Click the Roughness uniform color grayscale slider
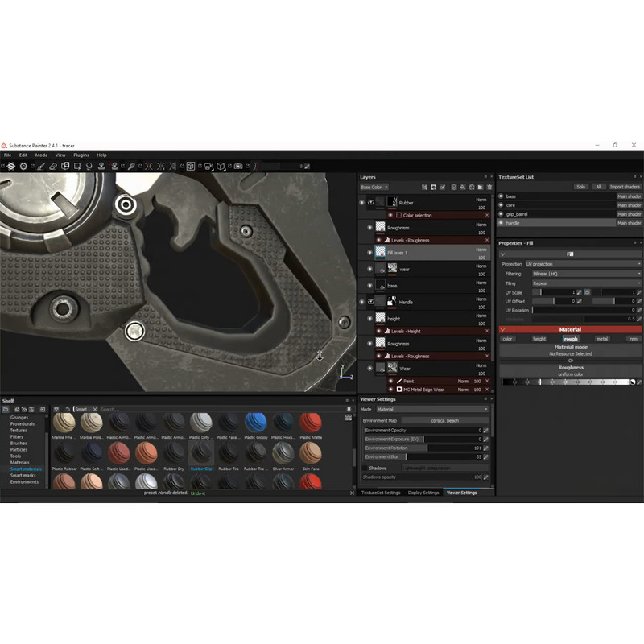The image size is (644, 644). [x=565, y=382]
